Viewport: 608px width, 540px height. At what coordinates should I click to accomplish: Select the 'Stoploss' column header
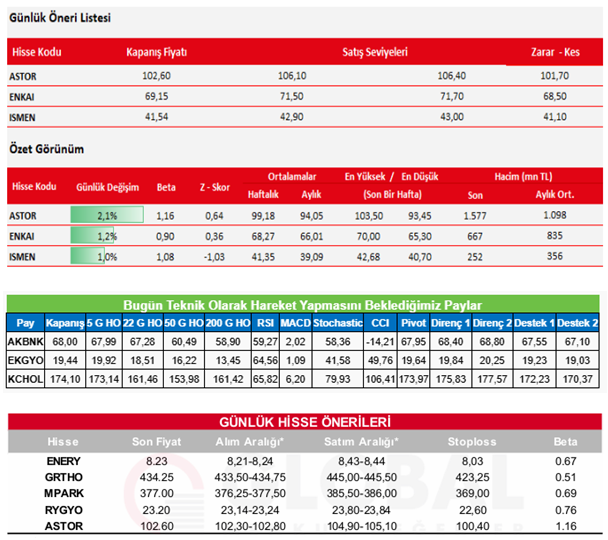click(472, 442)
